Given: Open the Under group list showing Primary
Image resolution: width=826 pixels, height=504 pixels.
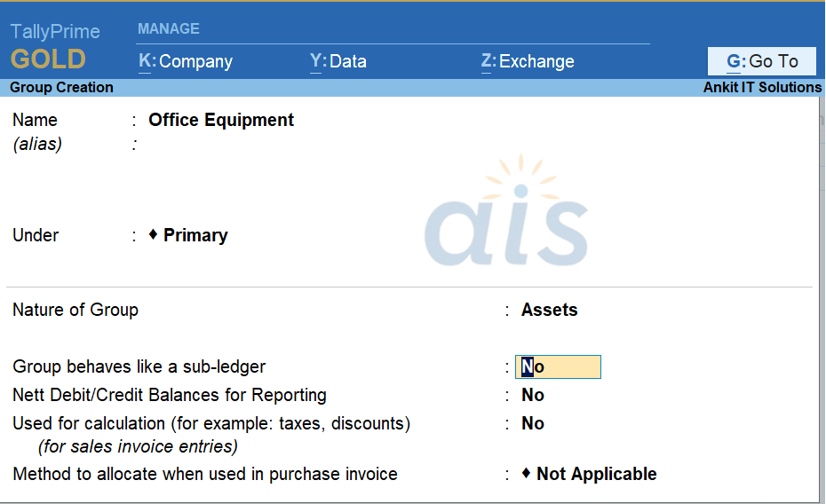Looking at the screenshot, I should (195, 235).
